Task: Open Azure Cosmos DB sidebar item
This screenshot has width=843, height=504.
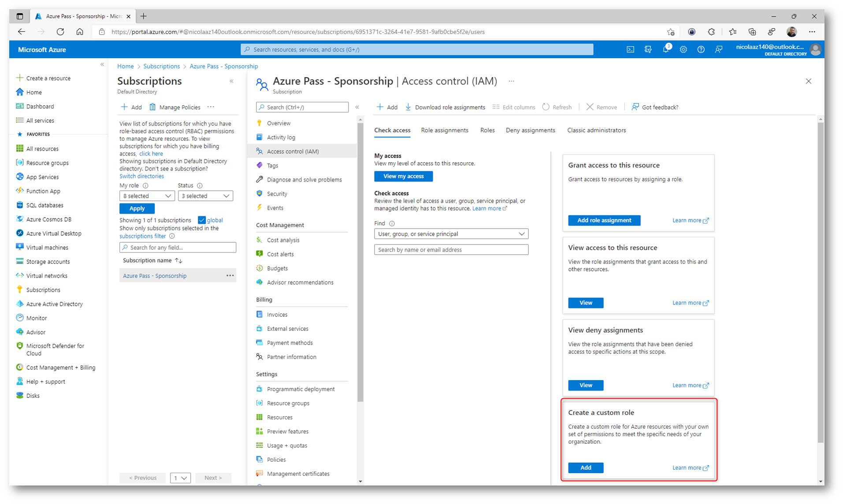Action: 44,219
